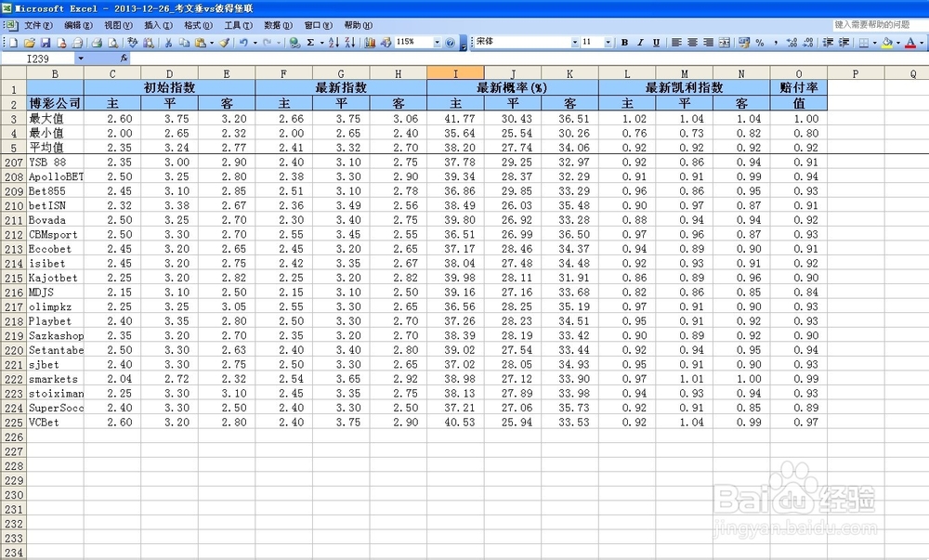
Task: Click the Paste clipboard icon
Action: pyautogui.click(x=201, y=43)
